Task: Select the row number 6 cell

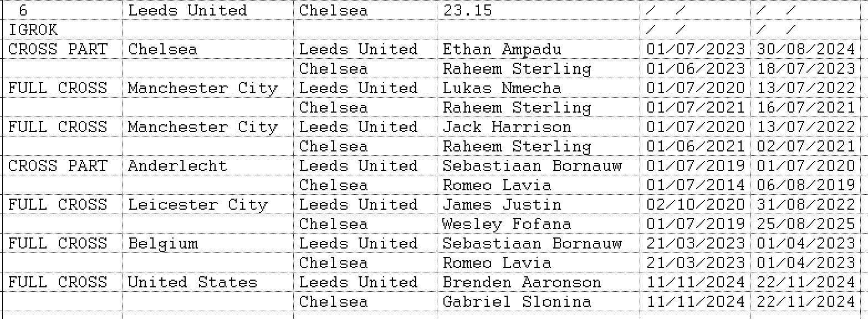Action: (x=23, y=11)
